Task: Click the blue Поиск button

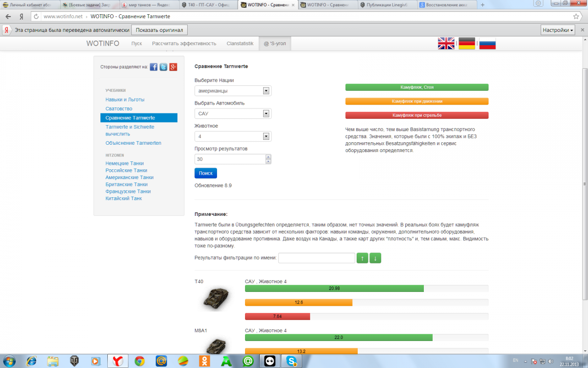Action: [x=206, y=173]
